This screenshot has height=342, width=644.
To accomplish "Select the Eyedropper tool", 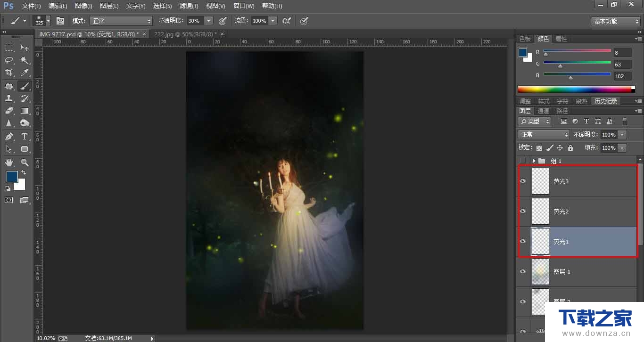I will 25,73.
